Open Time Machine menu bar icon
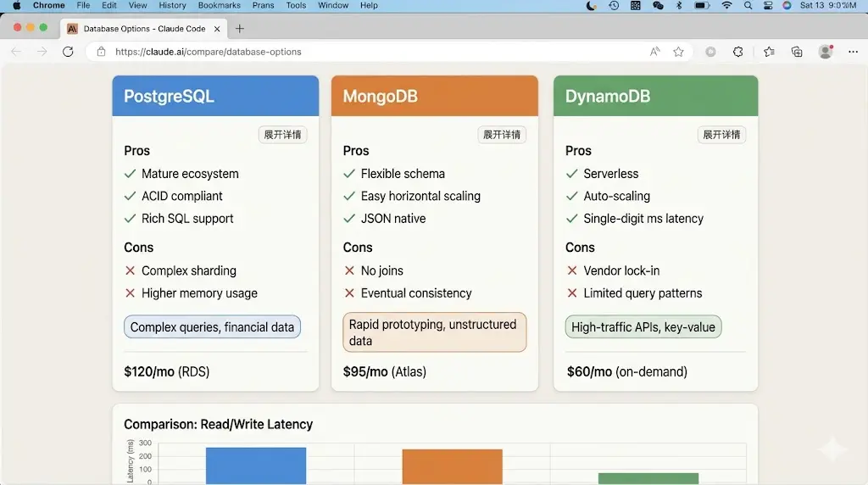 pyautogui.click(x=614, y=6)
